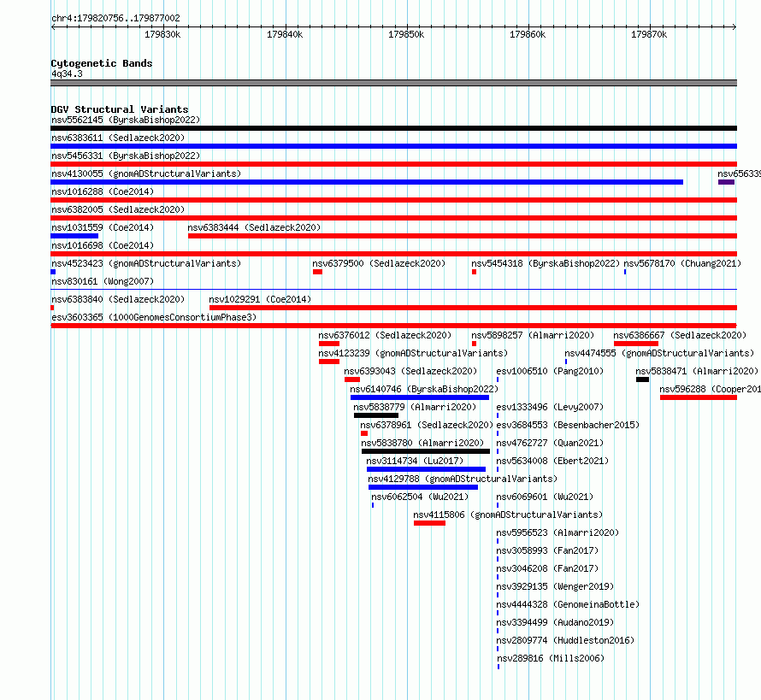Screen dimensions: 761x700
Task: Click the nsv6379500 (Sedlazeck2020) label
Action: (x=379, y=263)
